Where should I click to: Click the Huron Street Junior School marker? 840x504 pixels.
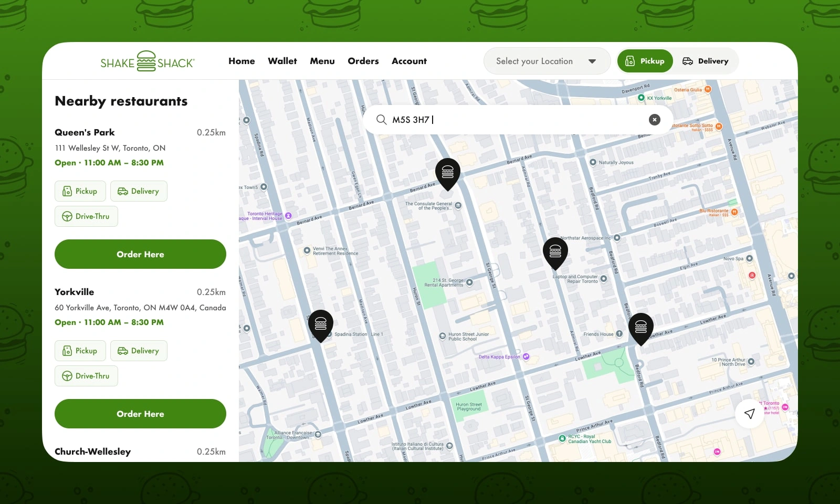443,336
